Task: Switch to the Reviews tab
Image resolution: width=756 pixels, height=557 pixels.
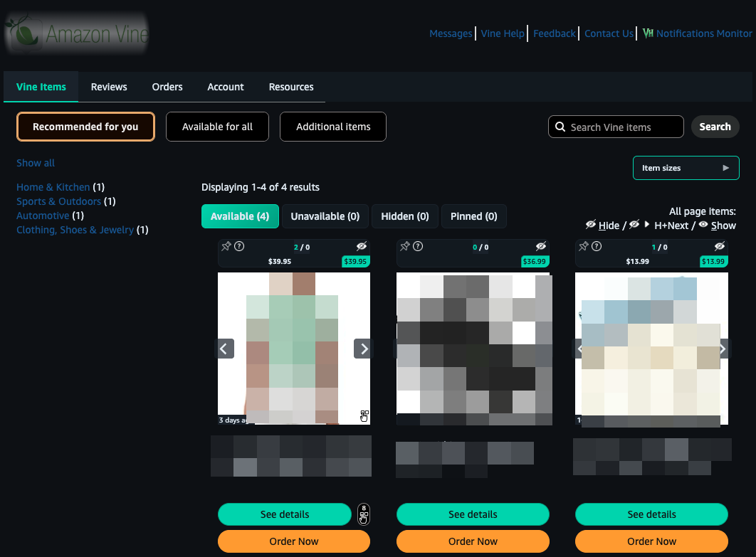Action: (x=109, y=87)
